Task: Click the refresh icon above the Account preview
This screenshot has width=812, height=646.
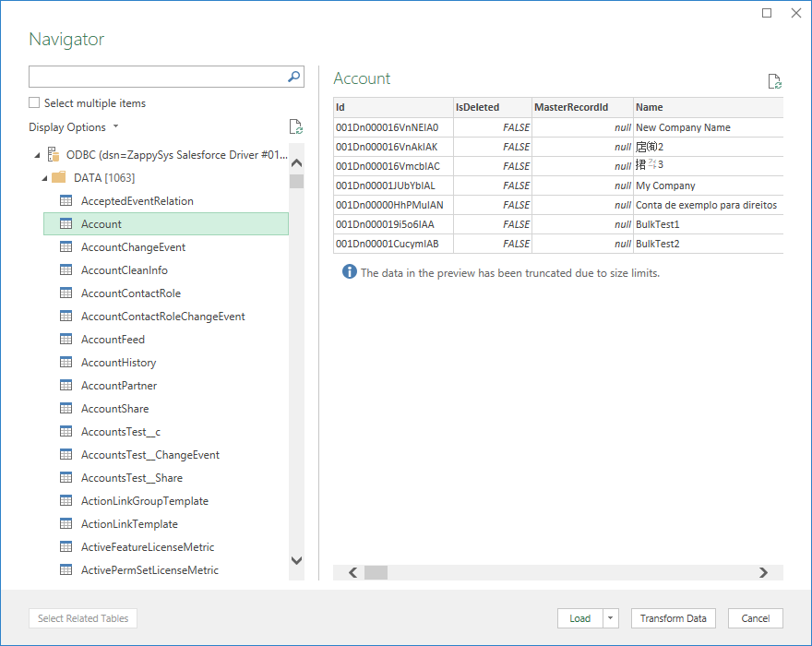Action: (x=774, y=81)
